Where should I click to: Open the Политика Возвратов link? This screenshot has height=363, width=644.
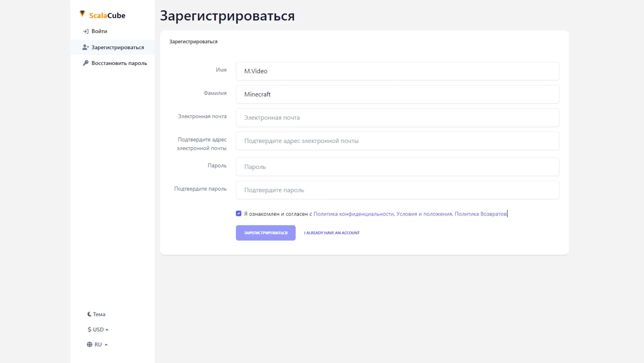coord(480,214)
